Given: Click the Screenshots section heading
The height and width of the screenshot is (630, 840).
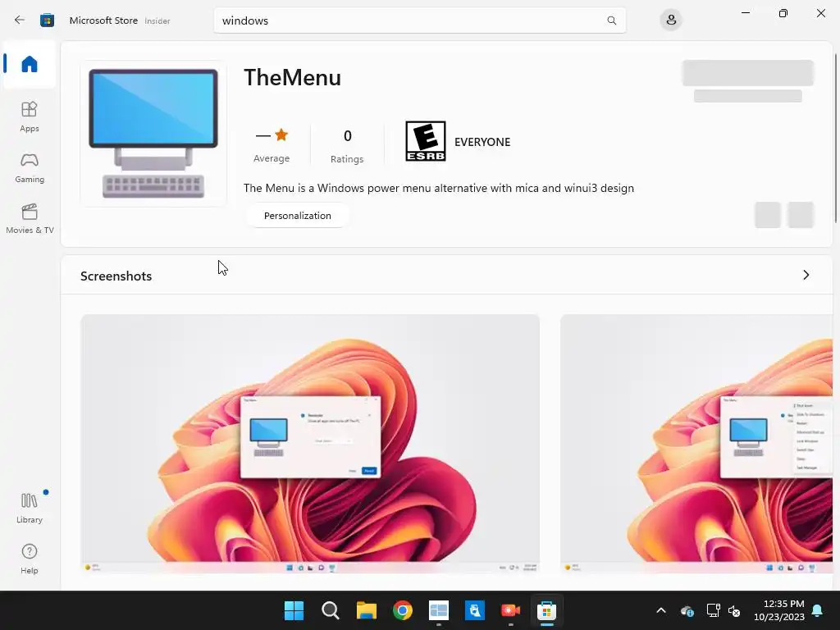Looking at the screenshot, I should click(x=116, y=276).
